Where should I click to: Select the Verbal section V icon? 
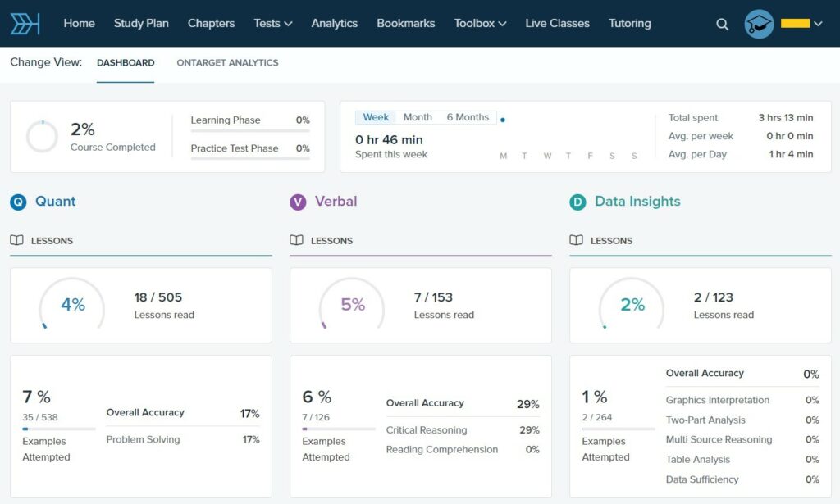(x=298, y=202)
